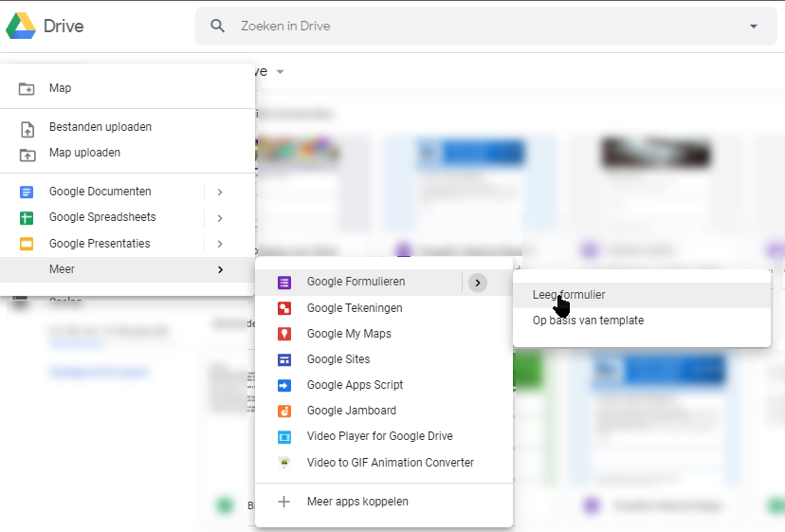Select Google Presentaties menu entry
Image resolution: width=785 pixels, height=532 pixels.
coord(127,244)
